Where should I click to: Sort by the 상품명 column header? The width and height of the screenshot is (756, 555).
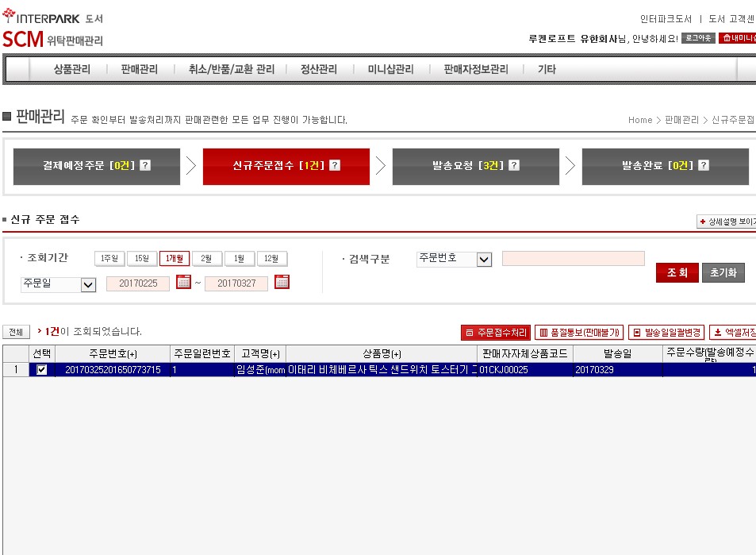point(382,354)
